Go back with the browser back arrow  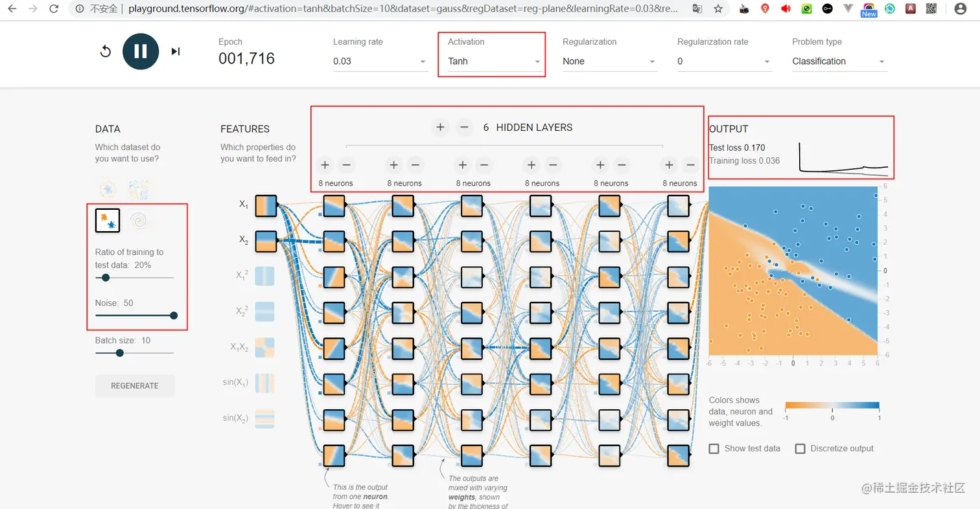click(12, 9)
